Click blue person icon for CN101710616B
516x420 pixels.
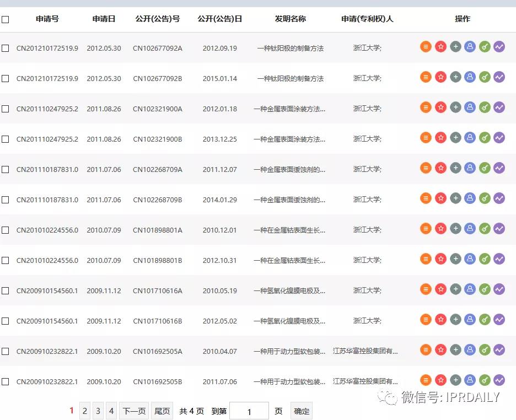470,319
